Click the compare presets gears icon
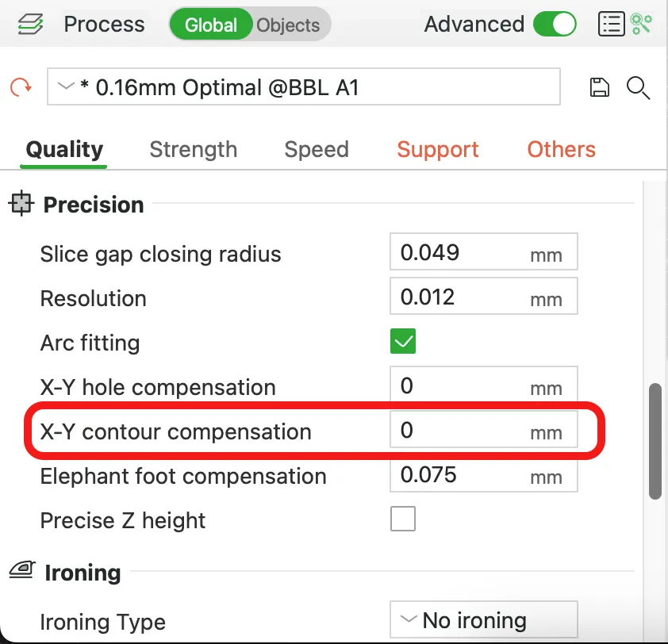Viewport: 668px width, 644px height. tap(641, 25)
